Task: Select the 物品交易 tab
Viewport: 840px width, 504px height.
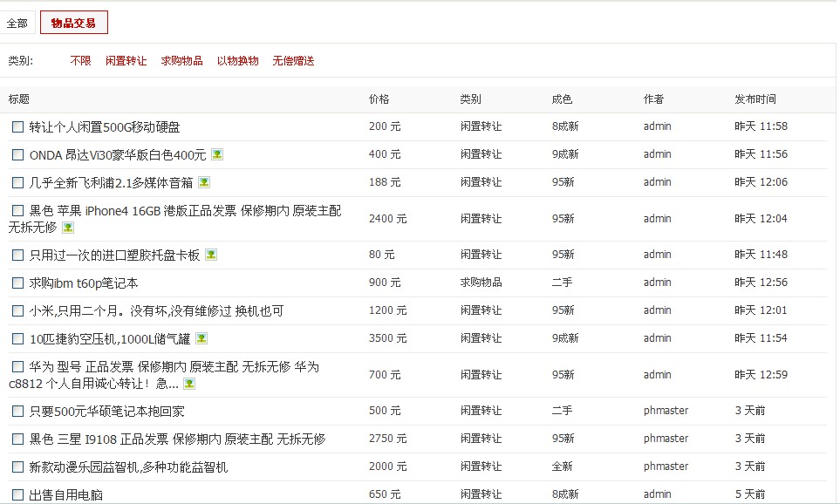Action: click(x=74, y=23)
